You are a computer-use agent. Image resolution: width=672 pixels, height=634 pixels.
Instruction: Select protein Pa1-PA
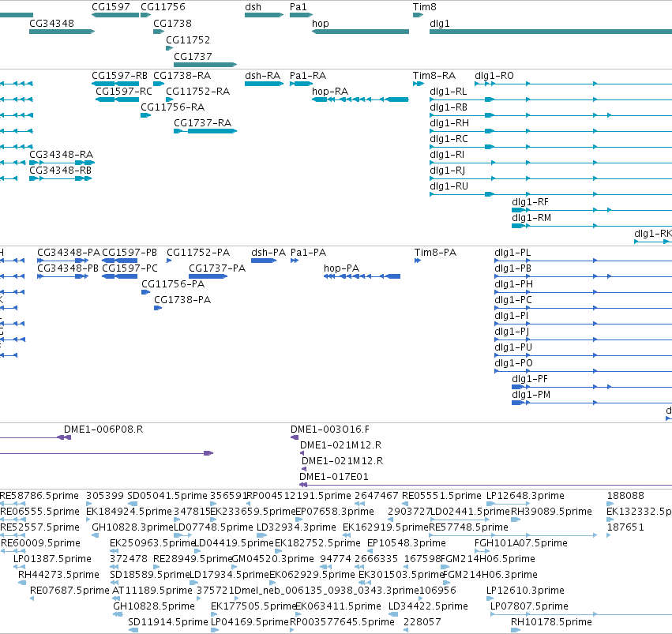[308, 253]
